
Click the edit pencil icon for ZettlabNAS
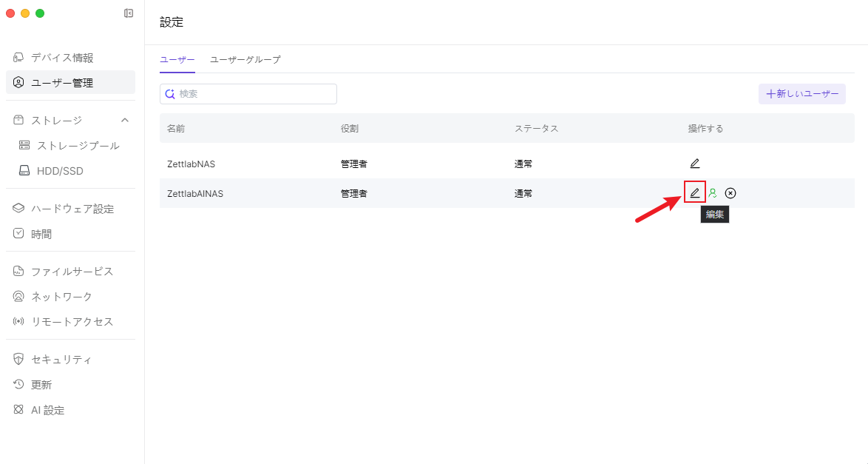click(x=694, y=164)
